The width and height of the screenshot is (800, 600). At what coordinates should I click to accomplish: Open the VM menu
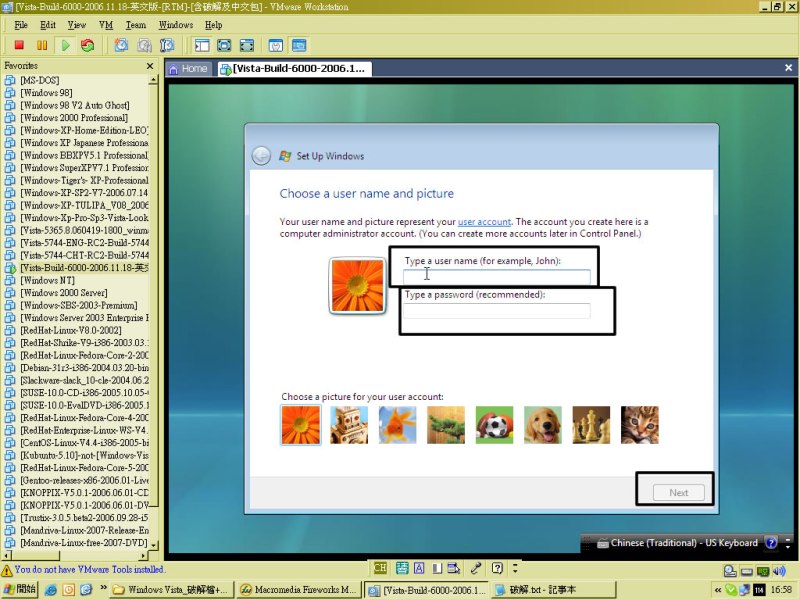[x=106, y=25]
